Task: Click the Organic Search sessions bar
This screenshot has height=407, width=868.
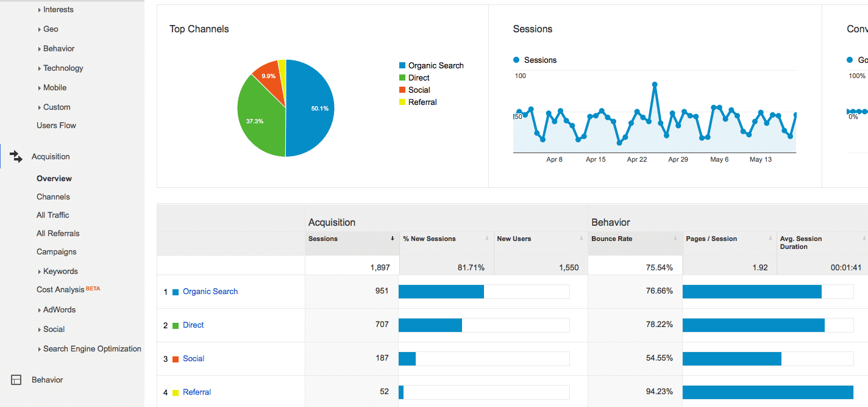Action: point(441,292)
